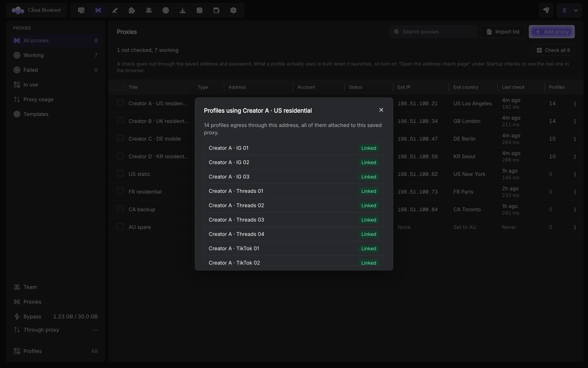588x368 pixels.
Task: Select Failed filter in sidebar
Action: pos(56,70)
